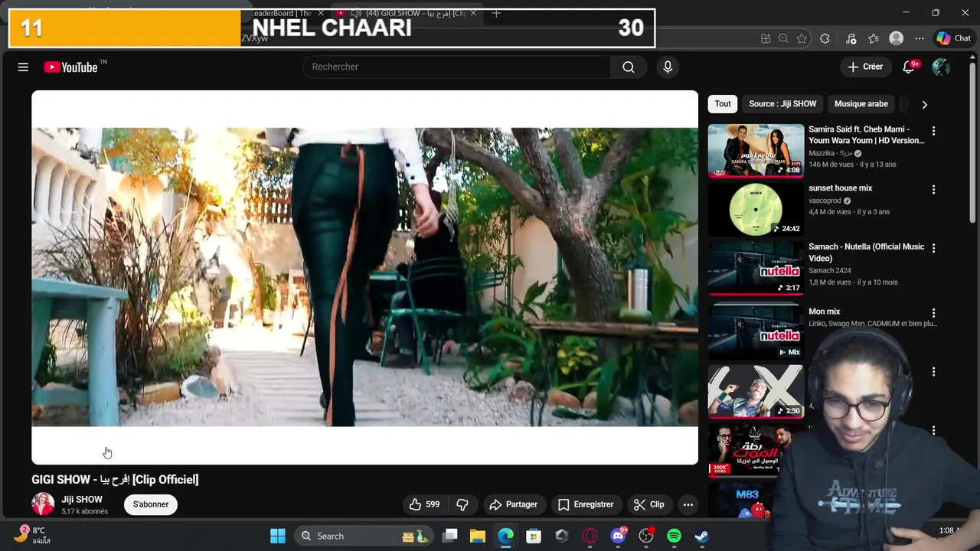Screen dimensions: 980x551
Task: Open the YouTube account avatar menu
Action: 941,67
